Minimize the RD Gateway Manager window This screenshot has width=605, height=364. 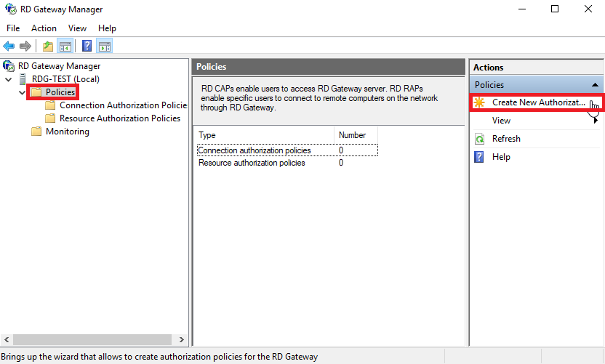coord(522,9)
